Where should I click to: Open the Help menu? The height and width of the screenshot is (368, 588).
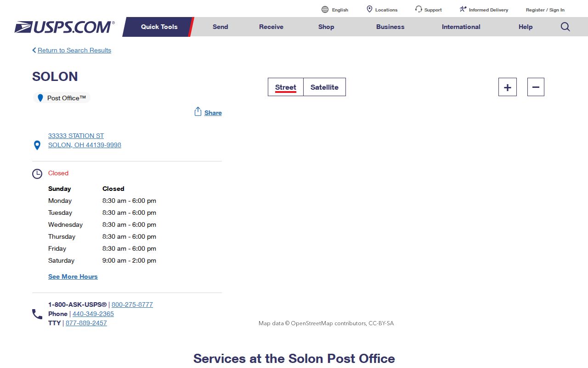pyautogui.click(x=526, y=27)
